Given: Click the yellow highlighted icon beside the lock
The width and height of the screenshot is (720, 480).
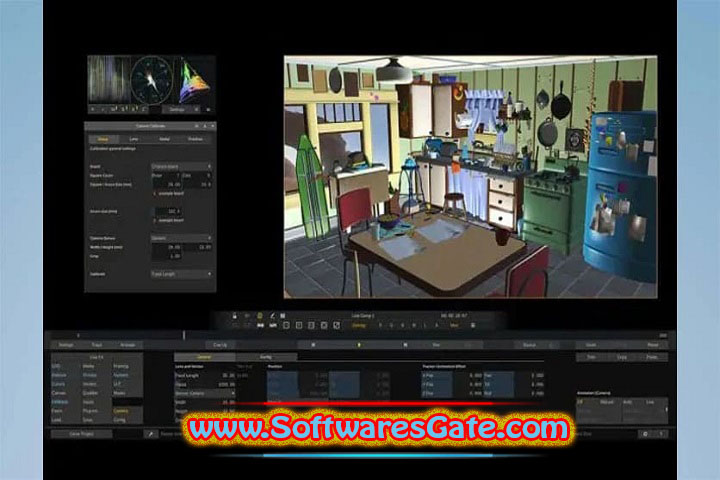Looking at the screenshot, I should [x=260, y=316].
